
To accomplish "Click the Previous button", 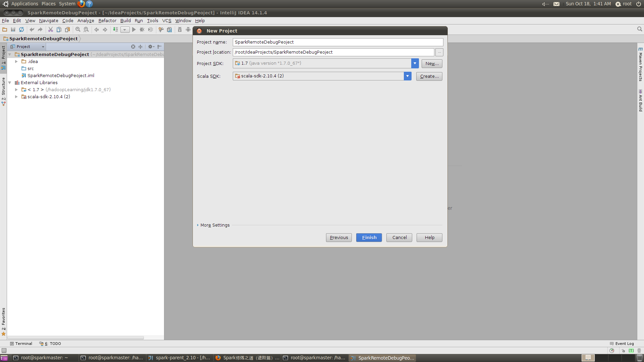I will tap(339, 237).
